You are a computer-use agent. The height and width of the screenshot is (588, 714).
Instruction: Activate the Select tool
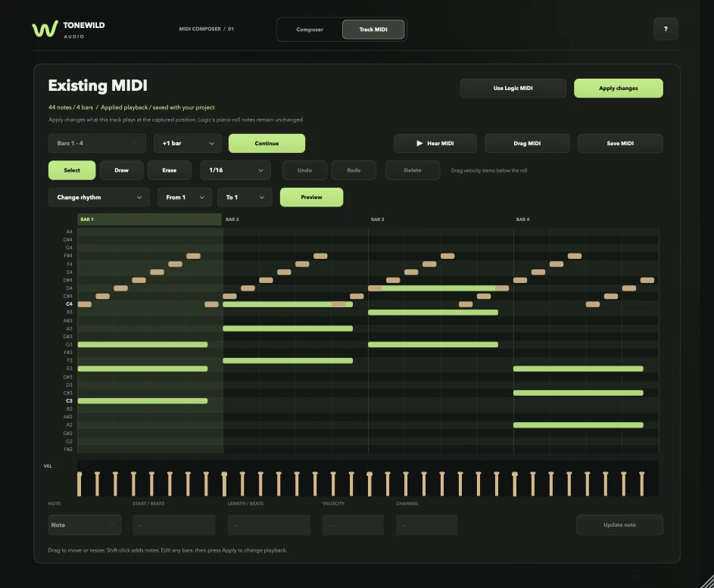72,170
